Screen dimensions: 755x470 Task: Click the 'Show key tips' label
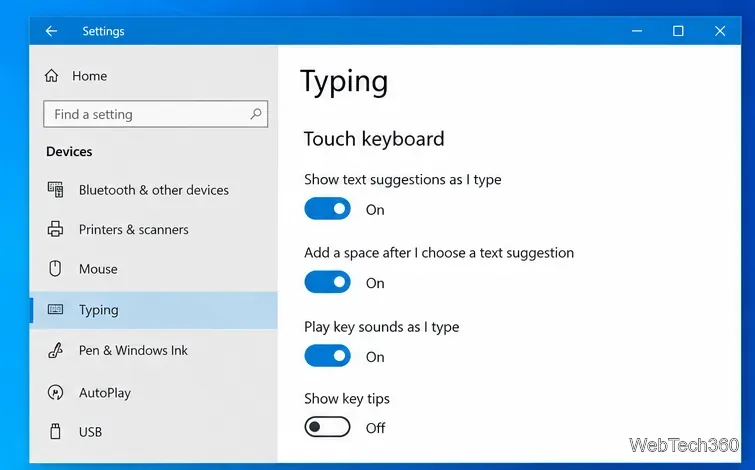tap(347, 399)
